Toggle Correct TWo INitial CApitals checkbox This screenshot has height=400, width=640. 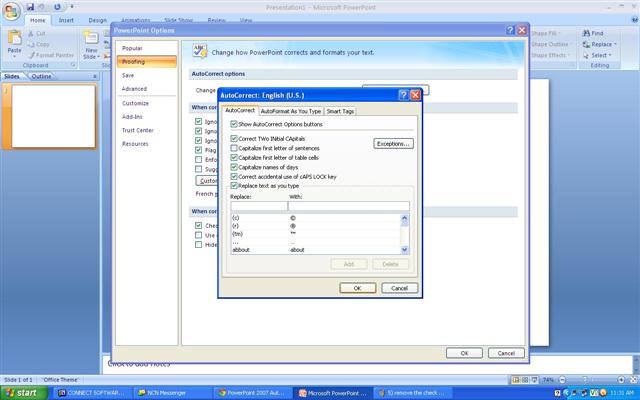pos(234,139)
